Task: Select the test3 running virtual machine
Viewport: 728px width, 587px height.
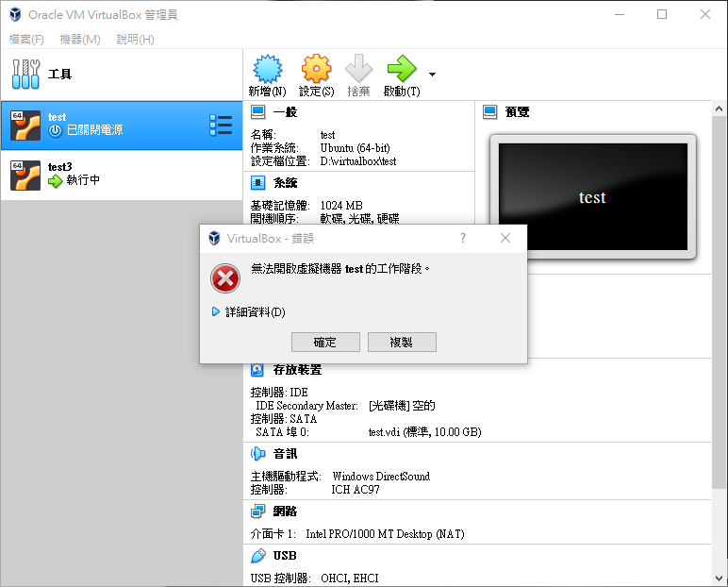Action: click(121, 175)
